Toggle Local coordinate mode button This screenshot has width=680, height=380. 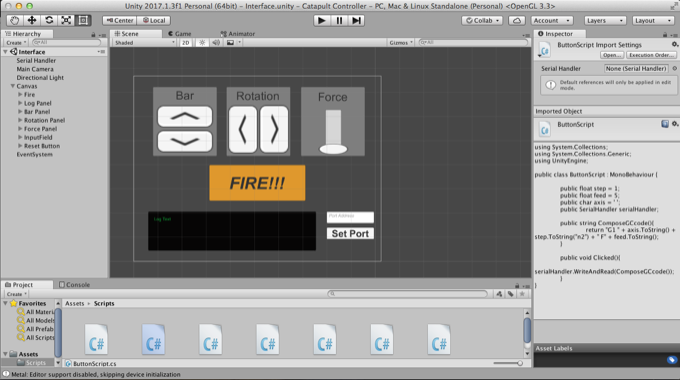pos(154,20)
